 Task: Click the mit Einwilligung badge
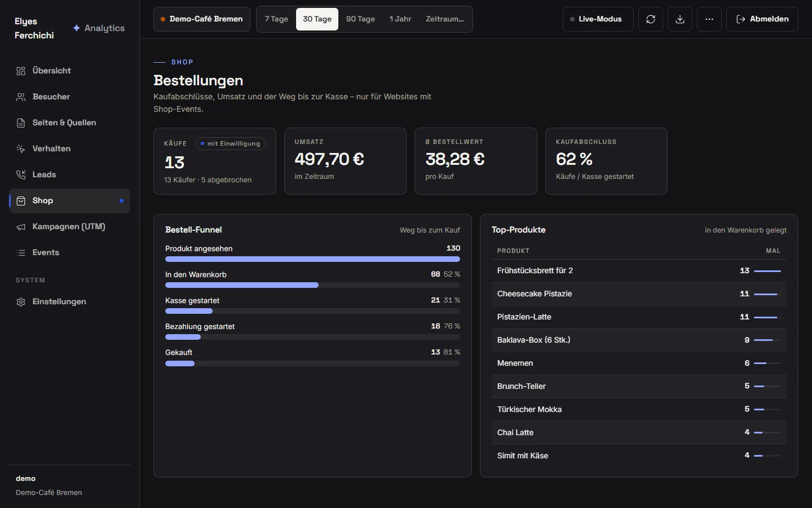[231, 144]
